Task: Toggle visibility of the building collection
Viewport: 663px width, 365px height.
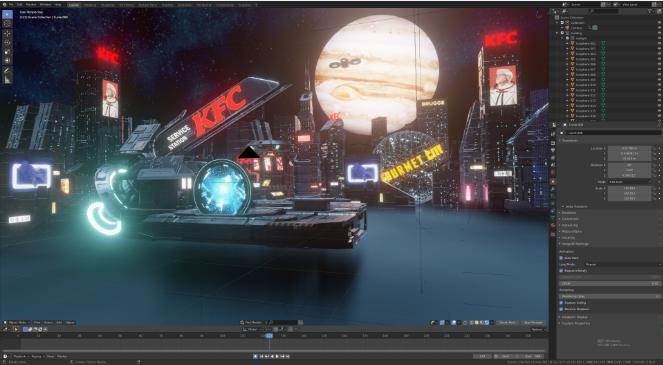Action: click(x=659, y=33)
